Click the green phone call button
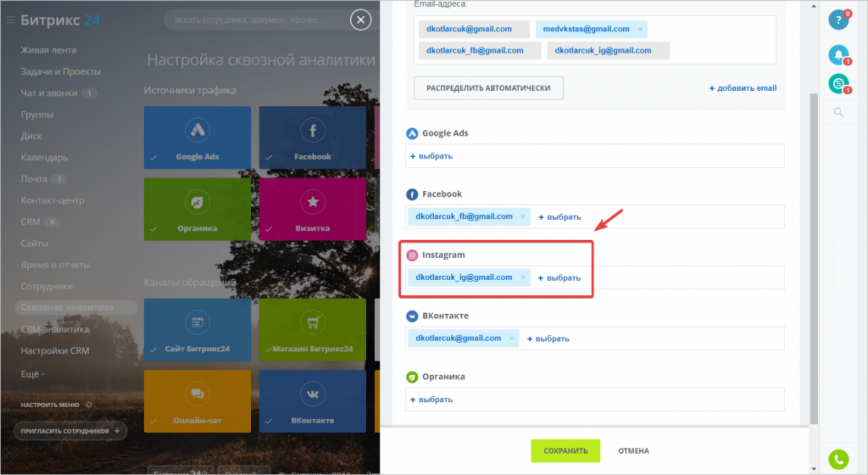 pos(838,459)
